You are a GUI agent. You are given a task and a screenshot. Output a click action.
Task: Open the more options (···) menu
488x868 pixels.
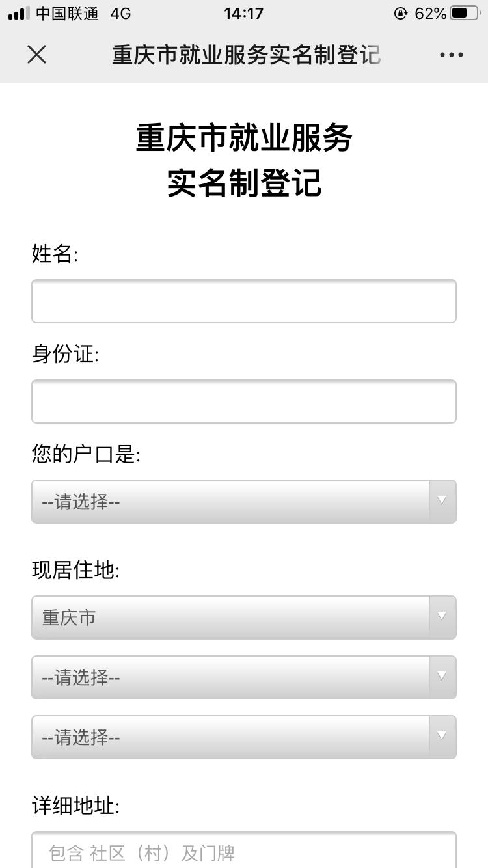[x=451, y=55]
